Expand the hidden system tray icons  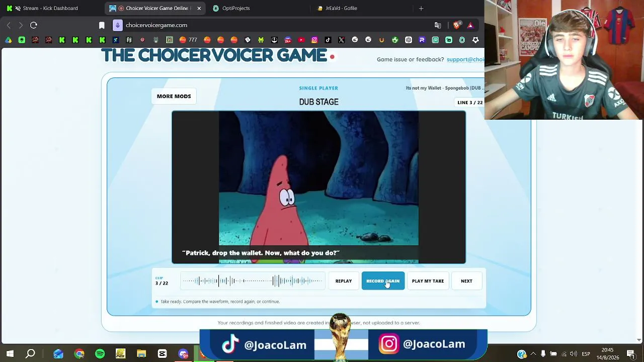point(533,354)
